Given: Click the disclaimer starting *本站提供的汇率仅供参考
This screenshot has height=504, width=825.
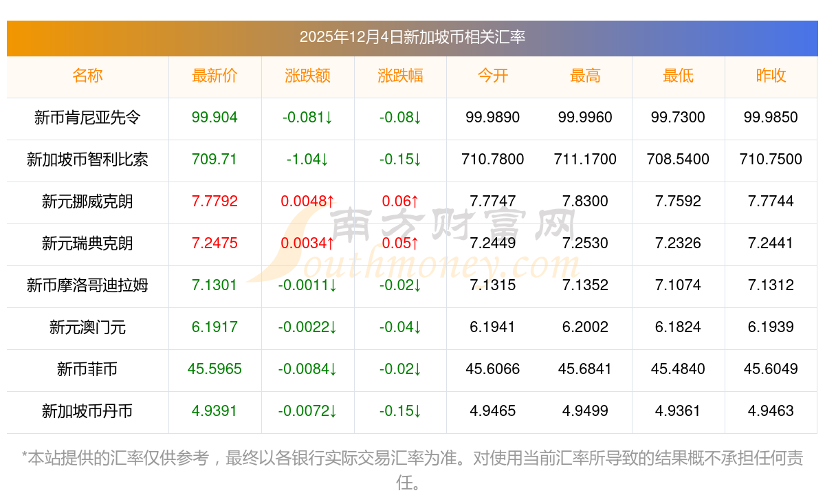Looking at the screenshot, I should [x=412, y=470].
